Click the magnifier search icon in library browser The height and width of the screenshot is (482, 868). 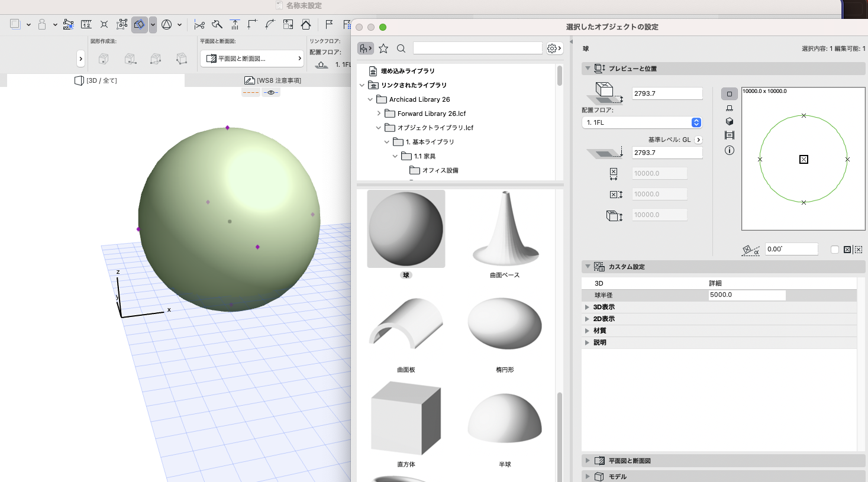401,48
